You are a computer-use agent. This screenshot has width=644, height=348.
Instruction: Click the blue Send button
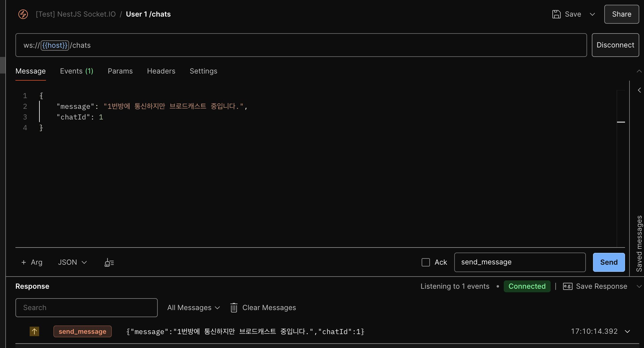[609, 262]
